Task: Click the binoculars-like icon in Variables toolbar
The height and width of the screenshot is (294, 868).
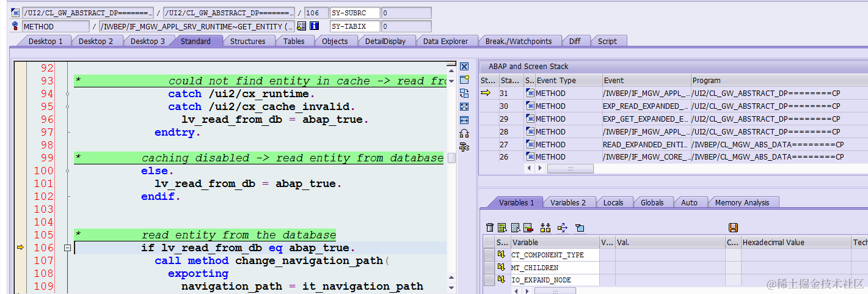Action: [x=545, y=227]
